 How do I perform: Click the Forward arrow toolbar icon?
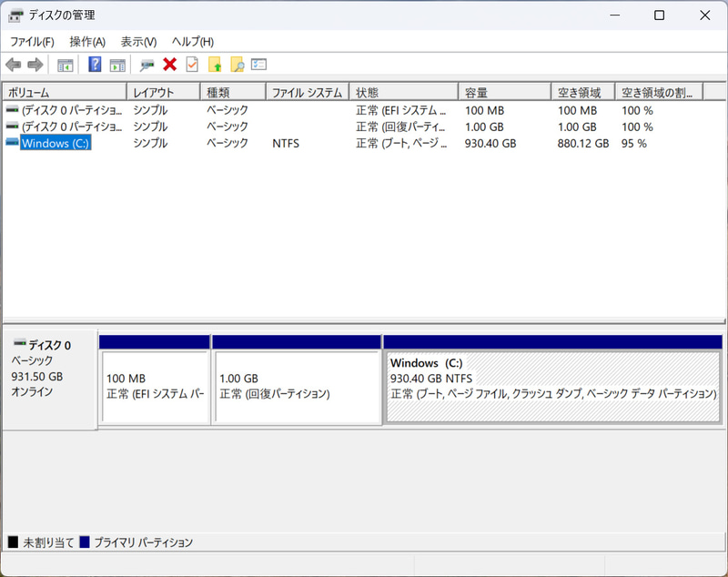35,65
